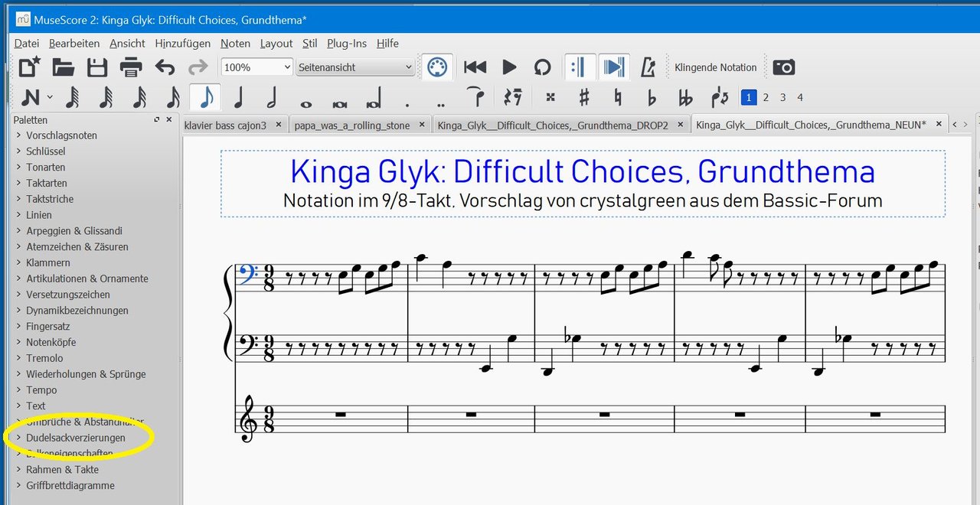Save the score with the floppy disk icon

click(x=97, y=67)
